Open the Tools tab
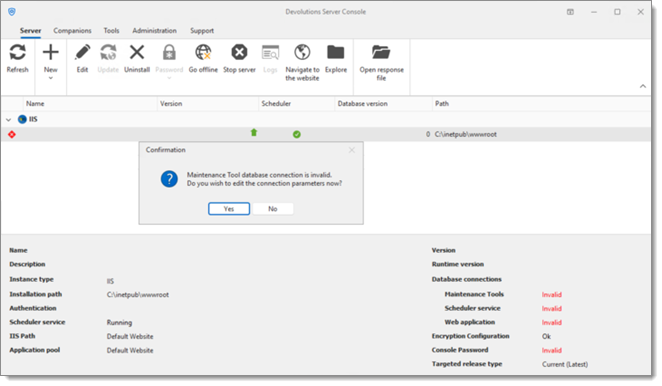 pyautogui.click(x=111, y=31)
